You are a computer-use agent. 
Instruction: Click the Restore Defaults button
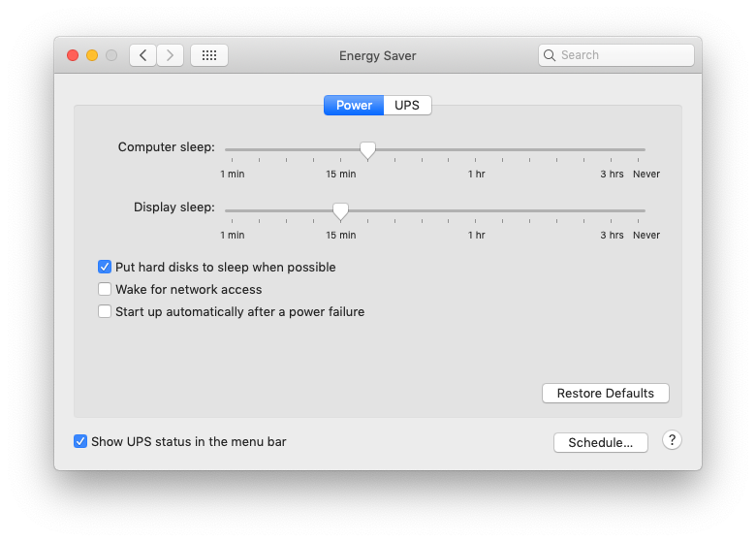(606, 393)
